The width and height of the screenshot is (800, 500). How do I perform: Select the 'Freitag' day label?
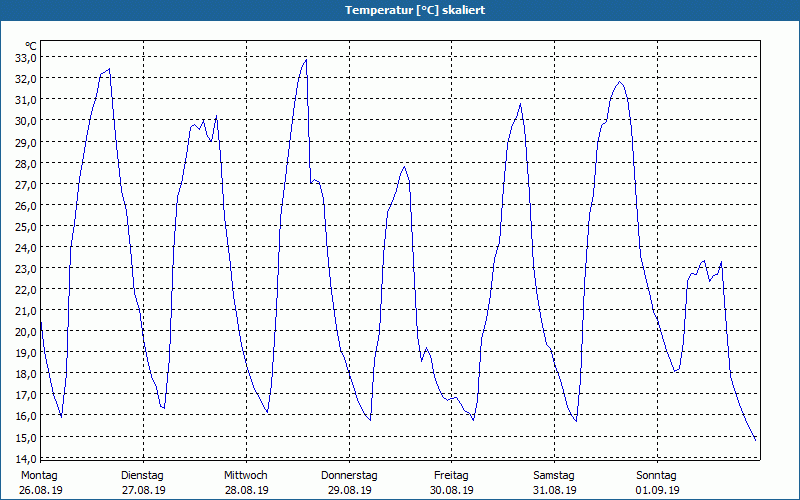click(451, 476)
